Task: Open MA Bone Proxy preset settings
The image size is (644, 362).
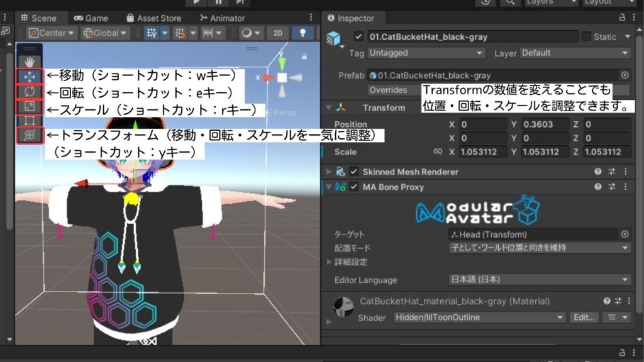Action: [612, 187]
